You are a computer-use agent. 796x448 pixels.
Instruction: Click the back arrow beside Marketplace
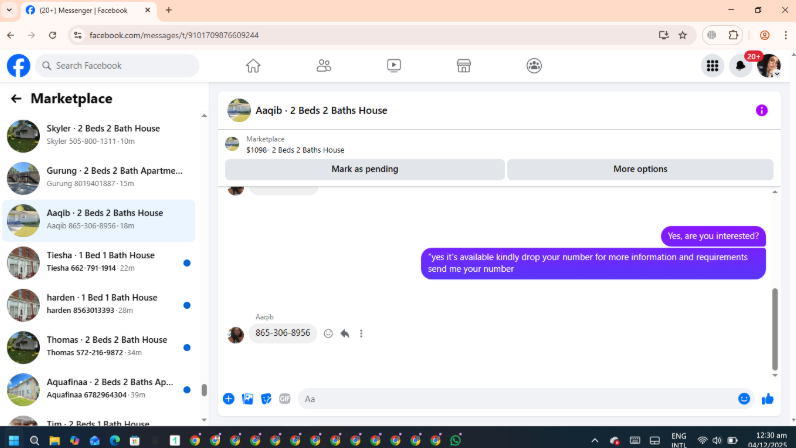(x=16, y=99)
